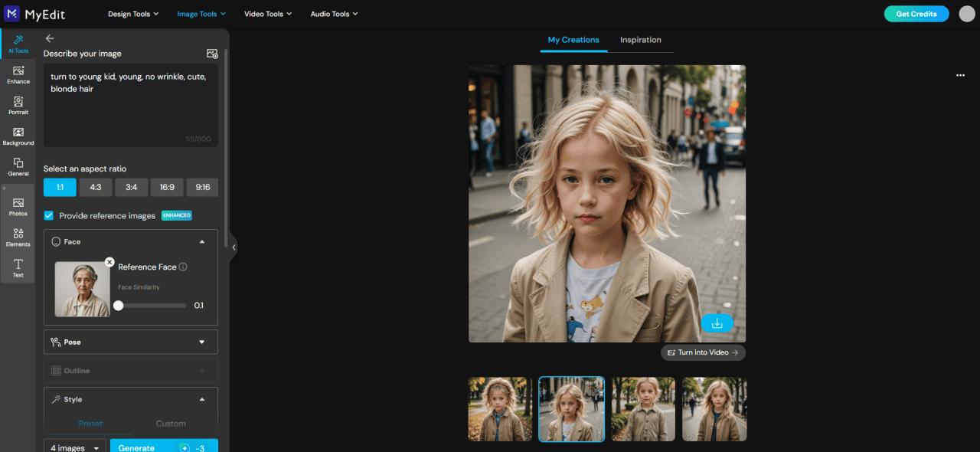This screenshot has height=452, width=980.
Task: Open the AI Tools sidebar section
Action: [x=18, y=44]
